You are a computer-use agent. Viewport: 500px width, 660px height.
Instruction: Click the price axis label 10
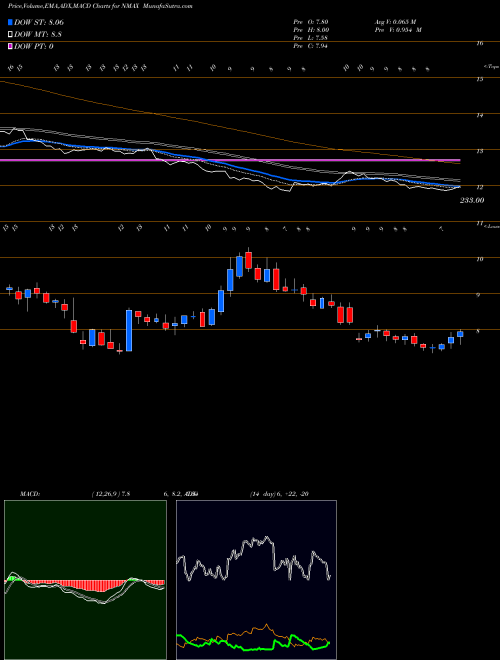[480, 259]
